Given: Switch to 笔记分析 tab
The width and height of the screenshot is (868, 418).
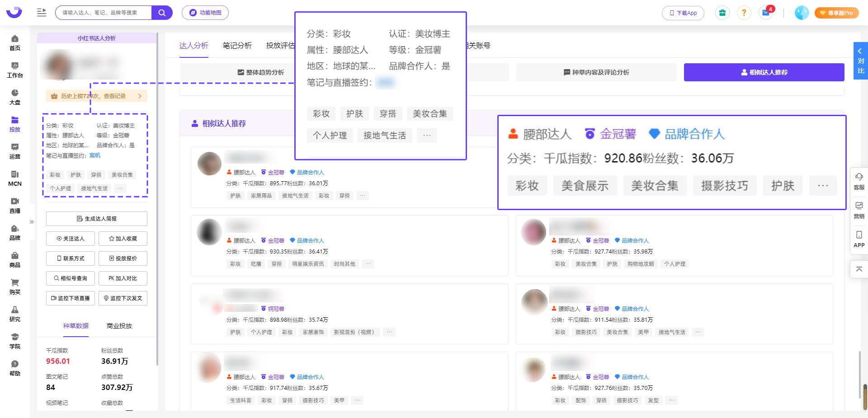Looking at the screenshot, I should (237, 46).
